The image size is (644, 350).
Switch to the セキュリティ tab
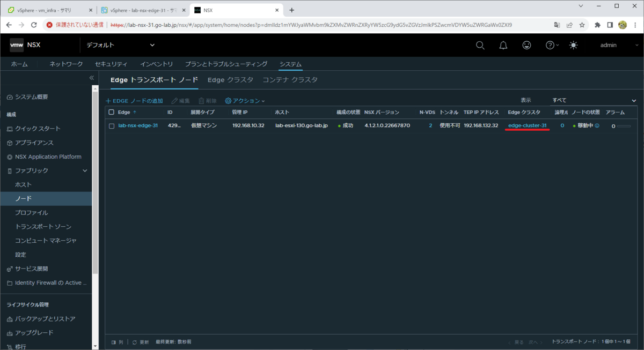coord(111,64)
